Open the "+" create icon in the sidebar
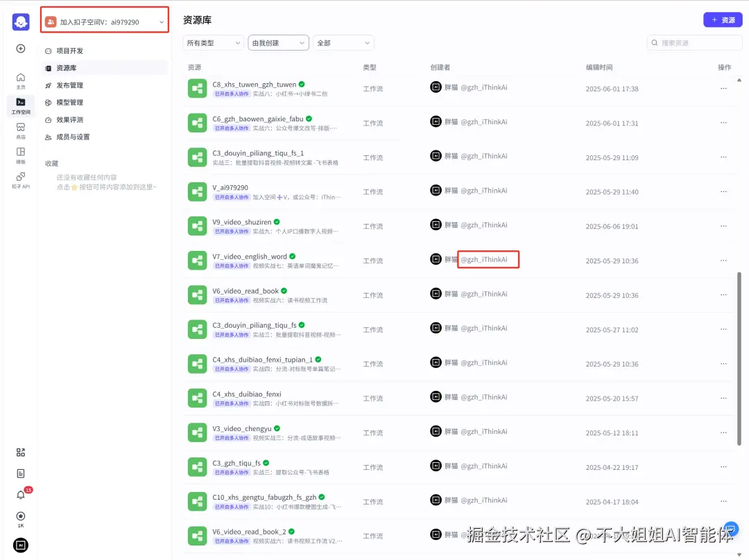The image size is (749, 560). coord(20,49)
